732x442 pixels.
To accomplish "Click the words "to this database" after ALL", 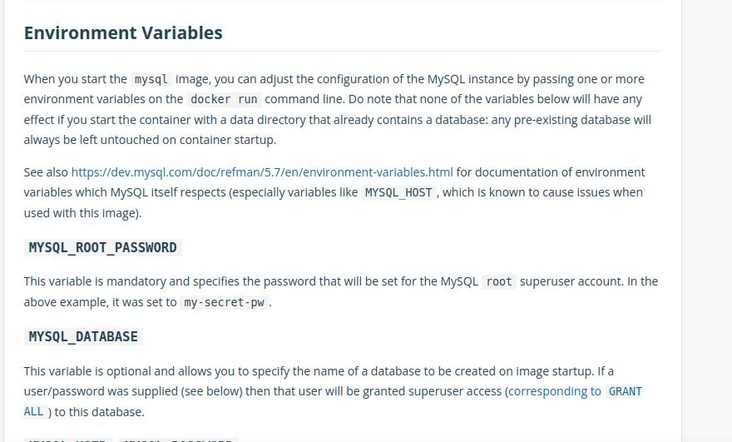I will pyautogui.click(x=99, y=412).
